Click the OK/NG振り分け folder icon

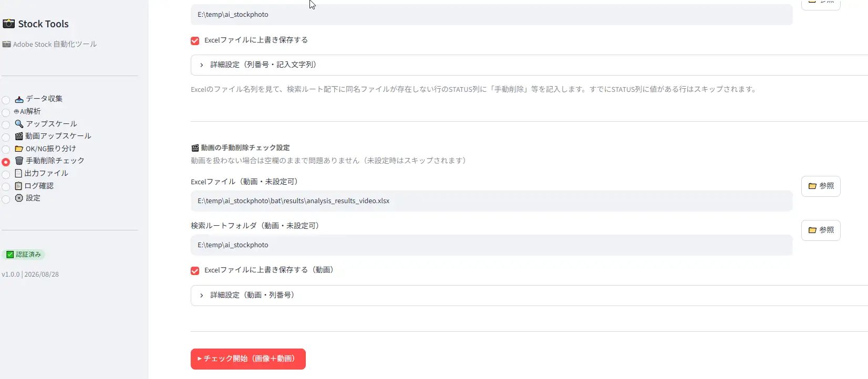click(19, 149)
